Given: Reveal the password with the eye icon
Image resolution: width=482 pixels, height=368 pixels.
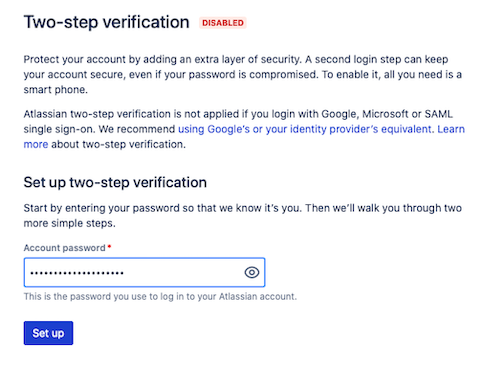Looking at the screenshot, I should [252, 272].
